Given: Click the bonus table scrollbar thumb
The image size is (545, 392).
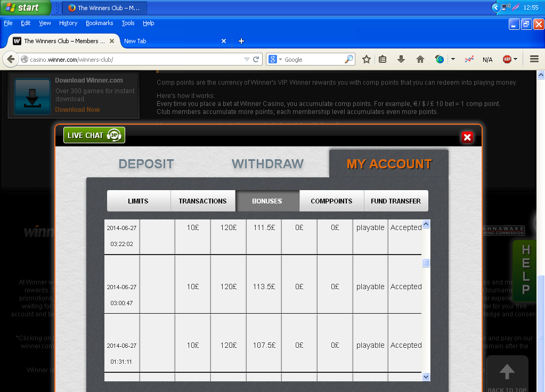Looking at the screenshot, I should click(x=426, y=263).
